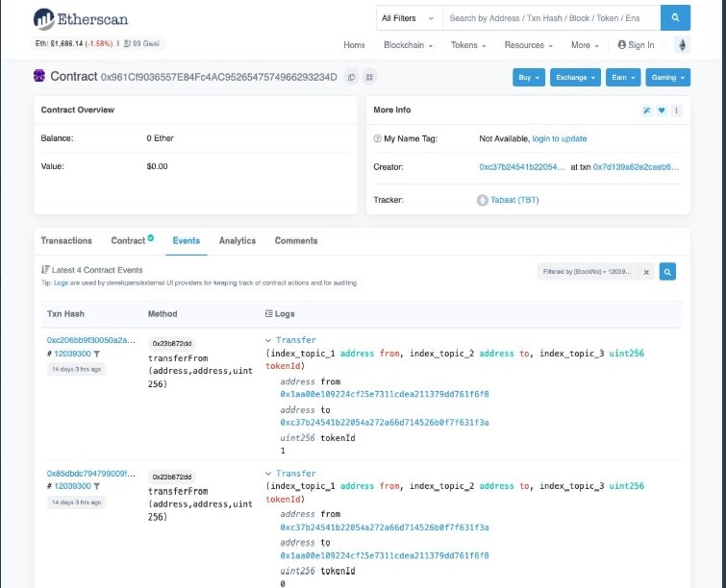Viewport: 726px width, 588px height.
Task: Expand the Blockchain menu
Action: pyautogui.click(x=408, y=45)
